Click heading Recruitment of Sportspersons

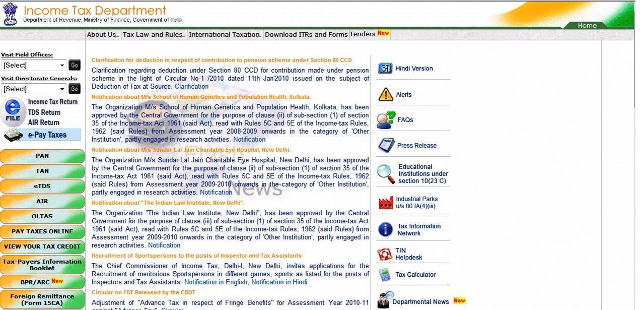coord(196,256)
